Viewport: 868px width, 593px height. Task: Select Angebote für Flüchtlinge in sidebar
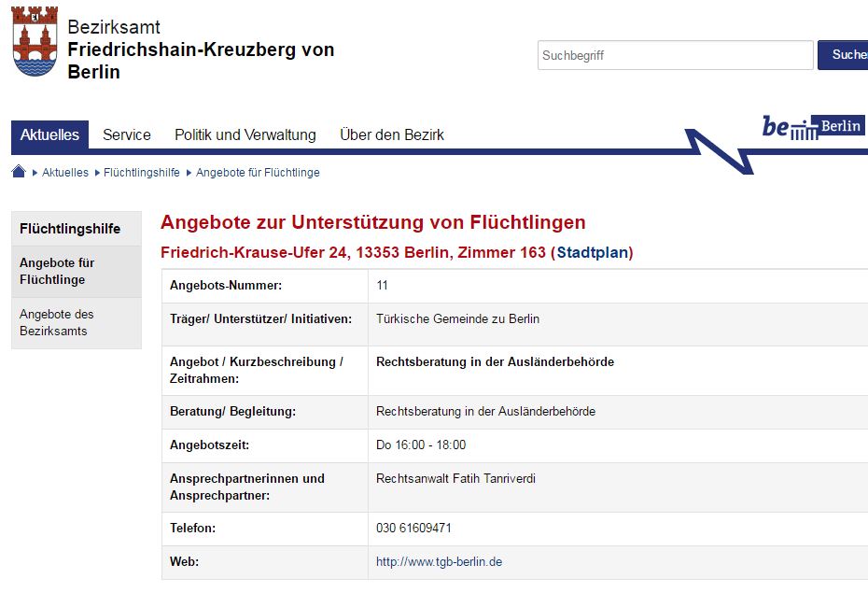[x=57, y=272]
